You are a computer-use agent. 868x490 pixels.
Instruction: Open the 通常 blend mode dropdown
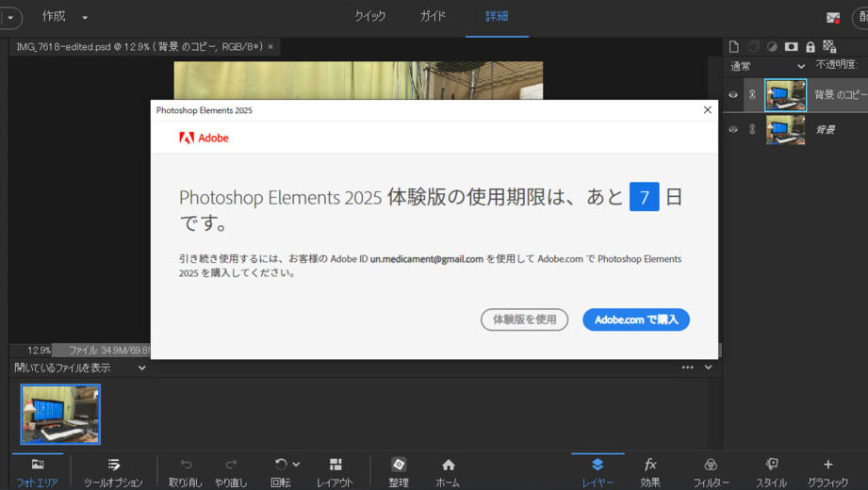[x=767, y=66]
